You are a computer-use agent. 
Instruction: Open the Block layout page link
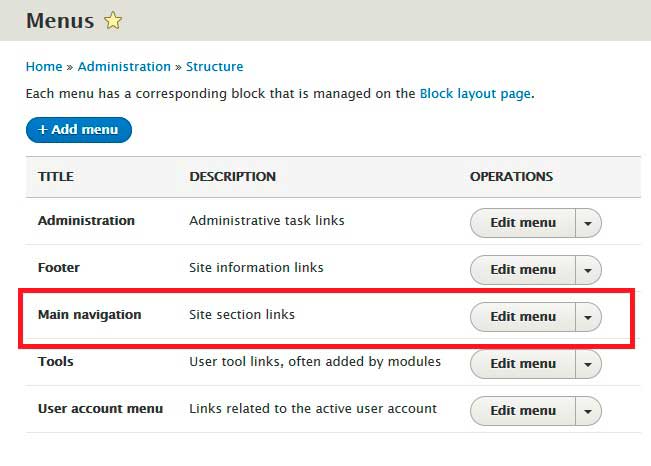point(475,93)
